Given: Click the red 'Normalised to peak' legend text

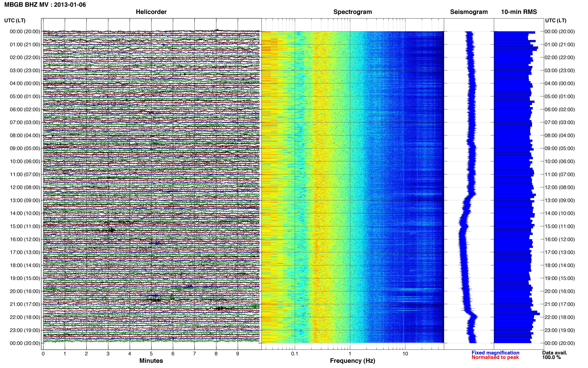Looking at the screenshot, I should pyautogui.click(x=495, y=357).
